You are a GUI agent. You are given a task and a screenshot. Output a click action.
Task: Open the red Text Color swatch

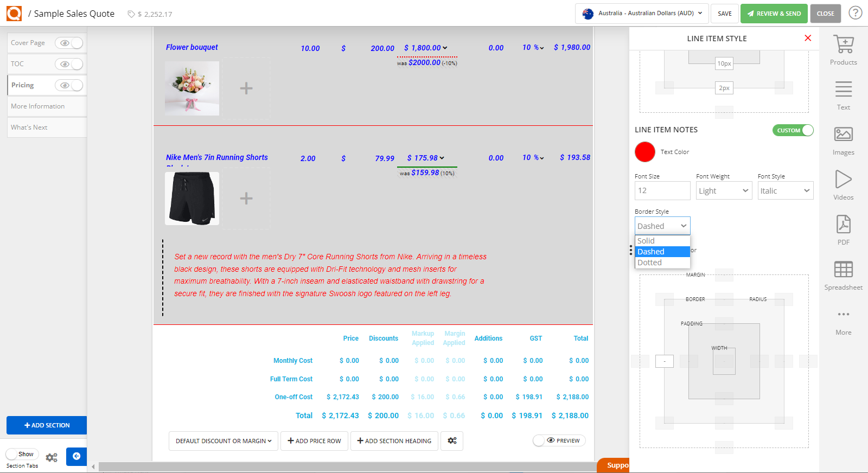(645, 152)
